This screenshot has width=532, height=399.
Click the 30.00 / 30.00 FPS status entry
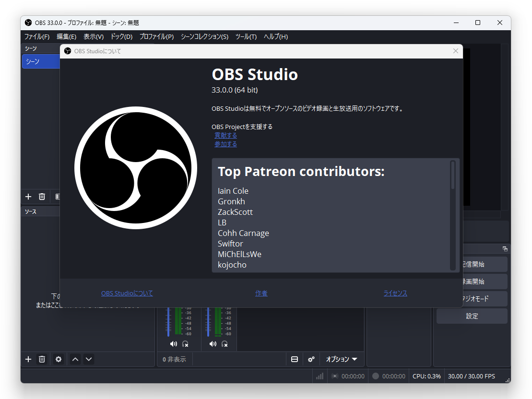(471, 376)
